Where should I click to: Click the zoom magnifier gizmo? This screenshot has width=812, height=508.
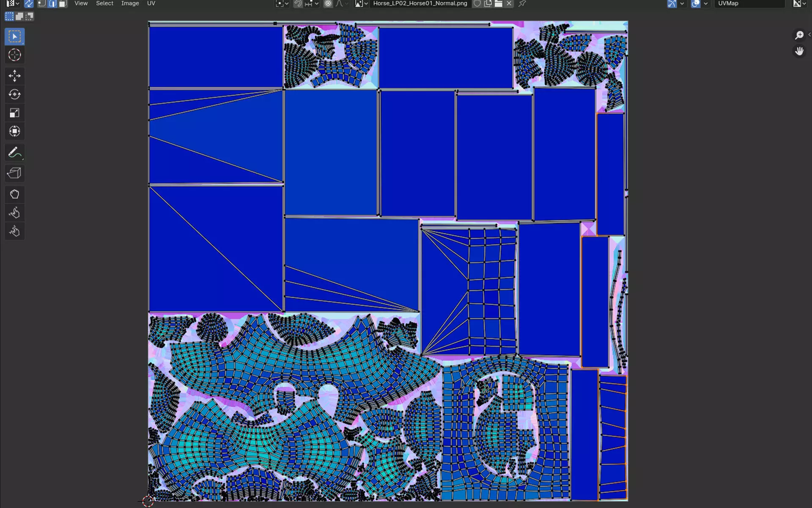pos(799,35)
